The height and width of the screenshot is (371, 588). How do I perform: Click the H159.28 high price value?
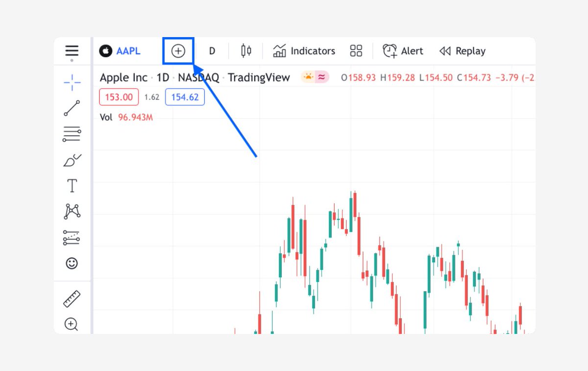tap(397, 77)
